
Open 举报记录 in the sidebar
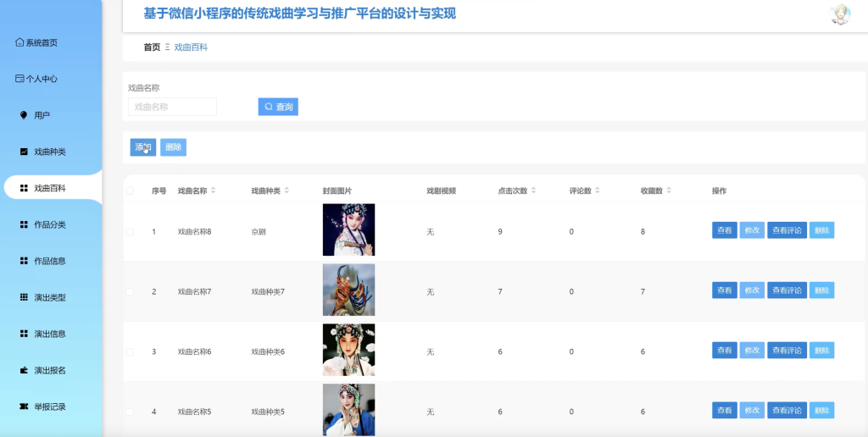(x=51, y=407)
